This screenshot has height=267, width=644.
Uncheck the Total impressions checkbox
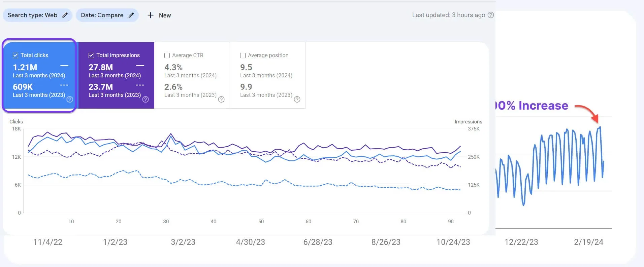[91, 55]
